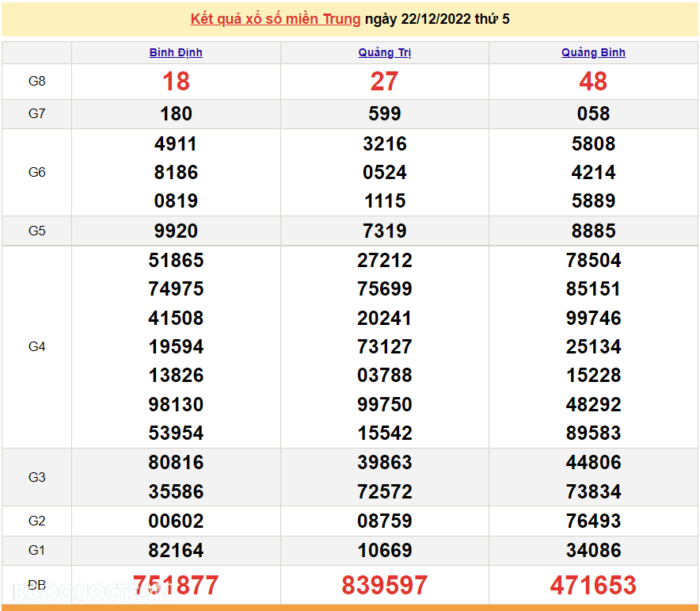
Task: Follow the Quảng Bình header link
Action: click(x=593, y=53)
